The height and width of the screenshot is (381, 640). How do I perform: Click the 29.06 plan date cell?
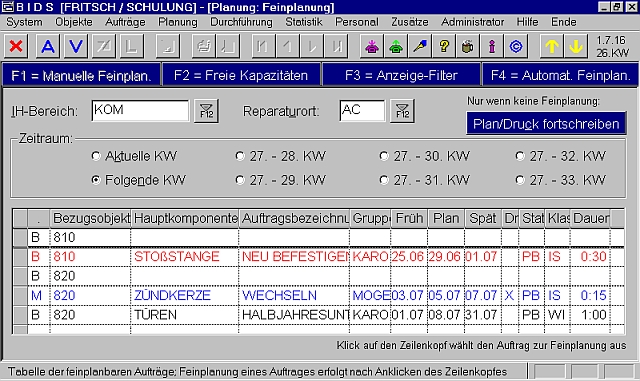coord(446,257)
